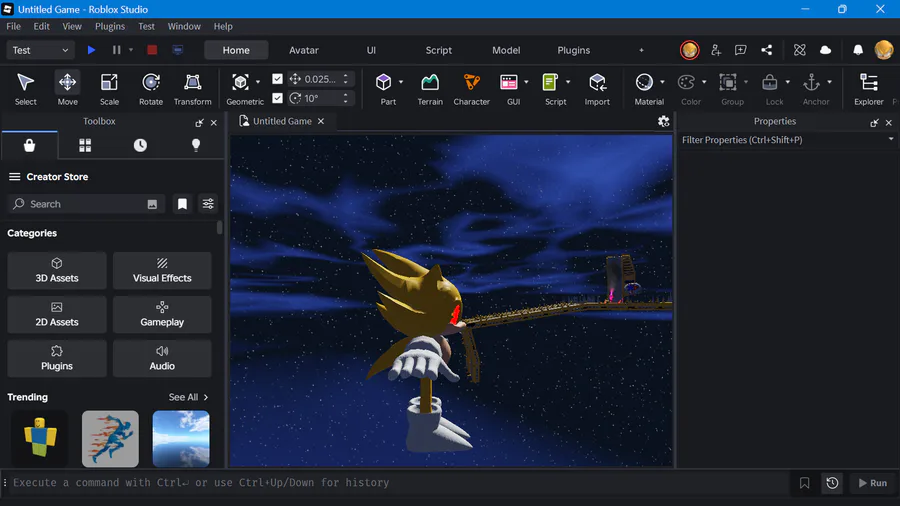Browse the 3D Assets category
This screenshot has height=506, width=900.
point(57,270)
